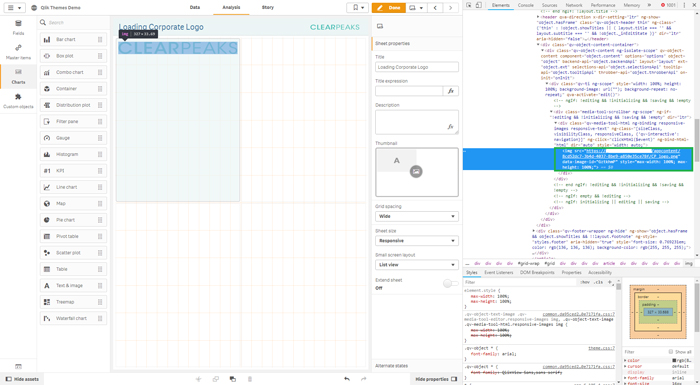
Task: Open the theme.css:7 source link
Action: [601, 348]
